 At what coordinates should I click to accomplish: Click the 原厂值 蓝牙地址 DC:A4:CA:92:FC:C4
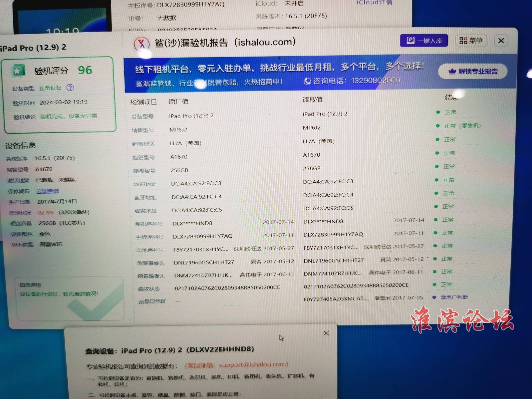[197, 197]
